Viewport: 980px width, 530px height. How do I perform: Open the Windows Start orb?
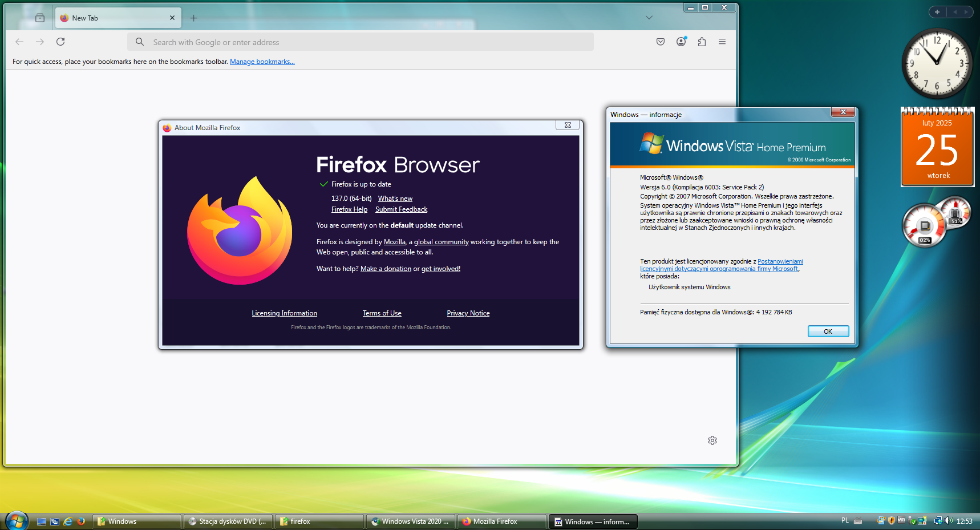(x=17, y=520)
